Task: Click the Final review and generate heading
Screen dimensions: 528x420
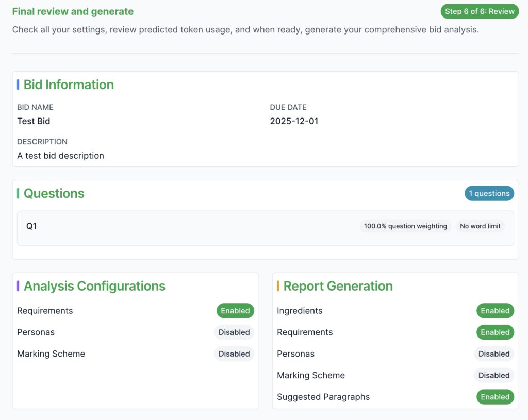Action: pos(73,11)
